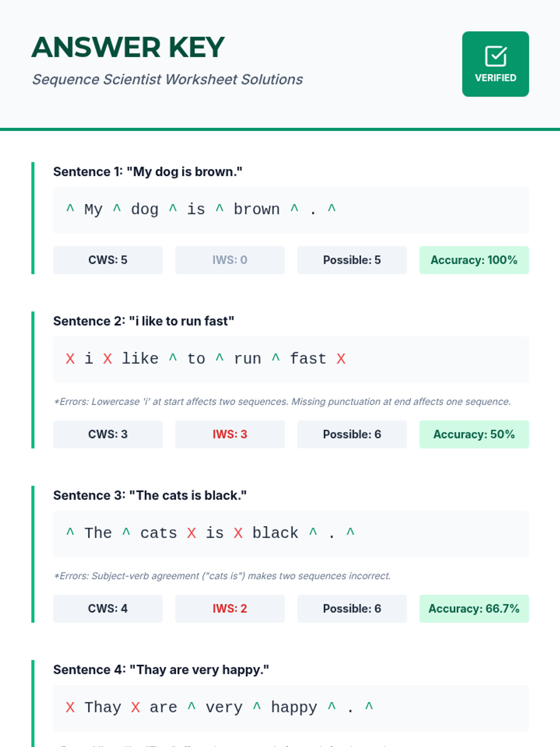Click Sentence 1 IWS: 0 box
Viewport: 560px width, 747px height.
pyautogui.click(x=230, y=260)
